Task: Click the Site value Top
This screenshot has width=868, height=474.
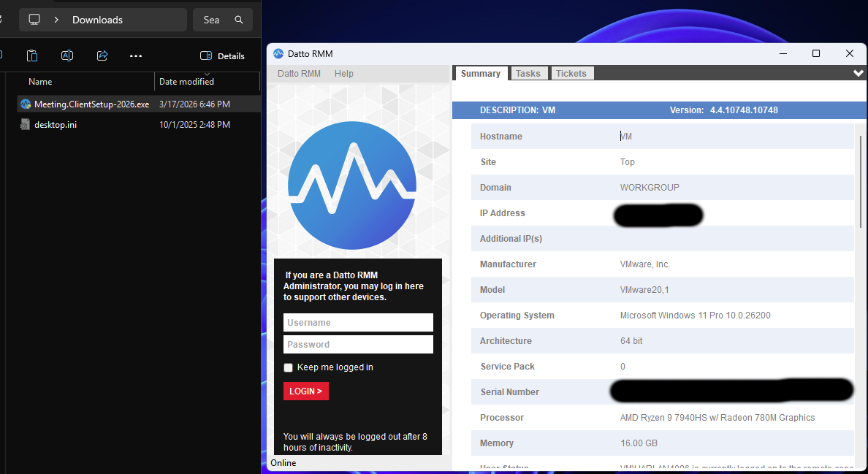Action: [627, 162]
